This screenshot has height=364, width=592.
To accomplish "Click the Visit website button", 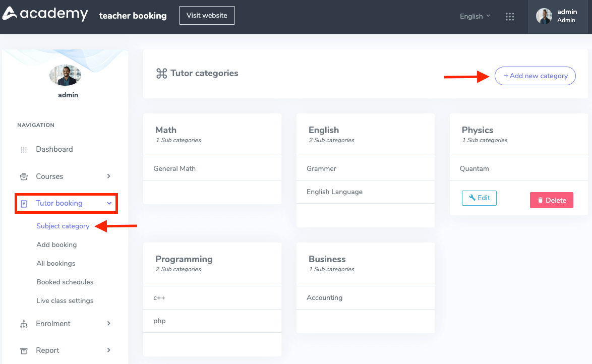I will tap(207, 16).
